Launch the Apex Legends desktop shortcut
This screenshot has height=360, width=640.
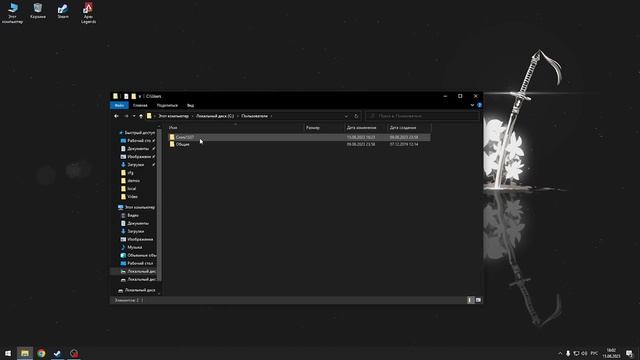[x=88, y=13]
